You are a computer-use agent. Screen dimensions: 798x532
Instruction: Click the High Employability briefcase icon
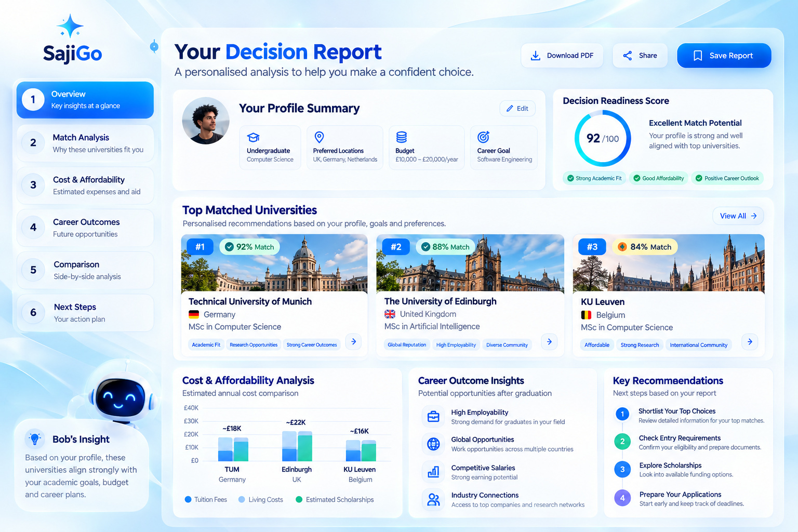click(433, 417)
